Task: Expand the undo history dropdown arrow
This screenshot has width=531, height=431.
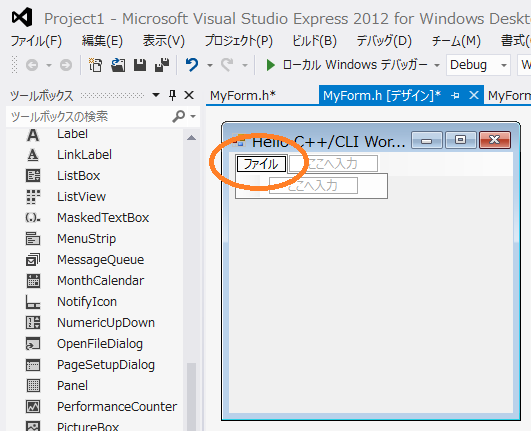Action: coord(210,65)
